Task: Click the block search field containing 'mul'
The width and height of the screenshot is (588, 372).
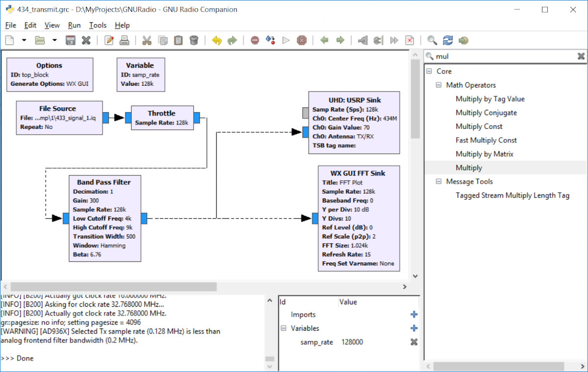Action: tap(505, 56)
